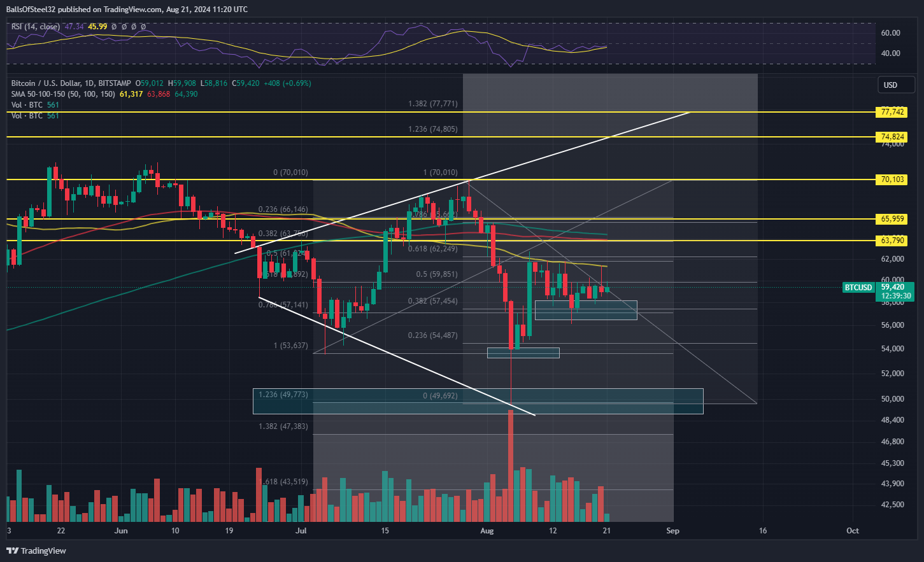Click the open price O59,012
Viewport: 924px width, 562px height.
149,83
